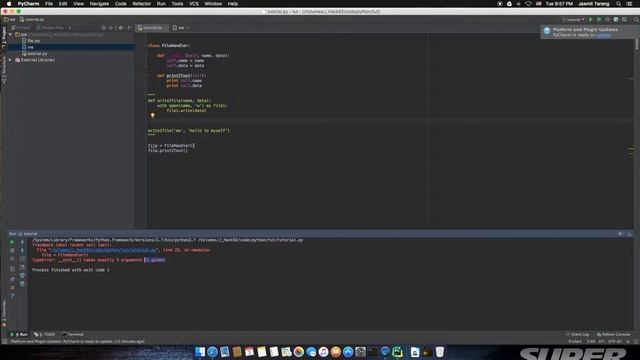
Task: Click the tut breadcrumb in navigation bar
Action: (x=10, y=19)
